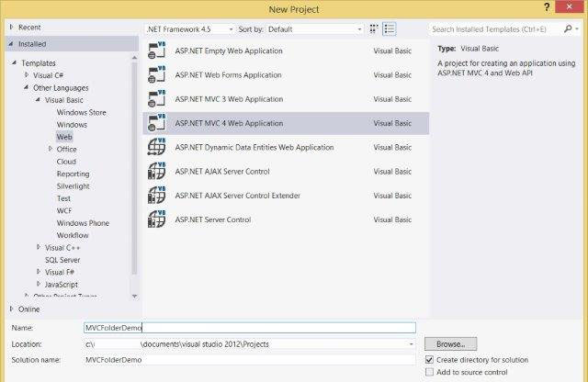Image resolution: width=588 pixels, height=382 pixels.
Task: Select ASP.NET Empty Web Application row text
Action: point(229,51)
